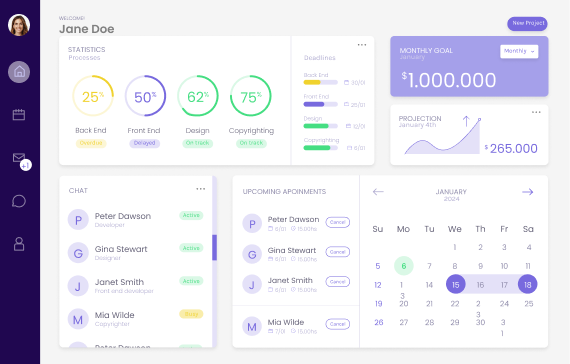570x364 pixels.
Task: Go to previous month with left arrow
Action: pyautogui.click(x=378, y=192)
